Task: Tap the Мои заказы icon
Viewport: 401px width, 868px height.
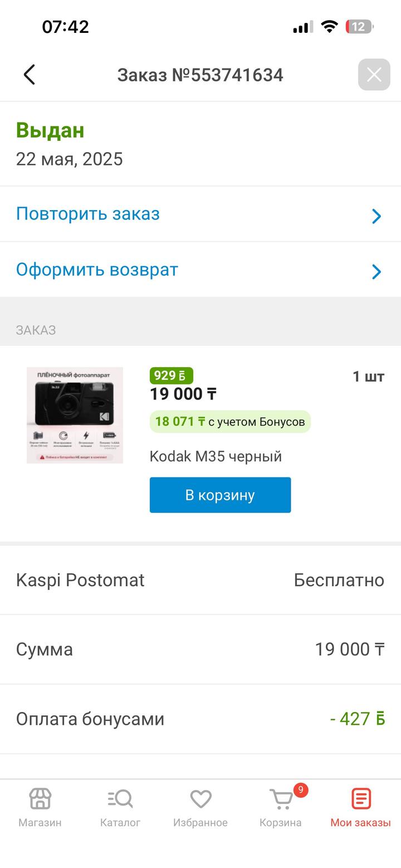Action: (x=361, y=800)
